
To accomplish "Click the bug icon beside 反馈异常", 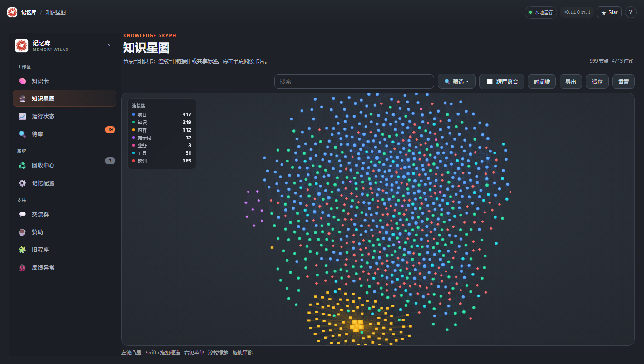I will point(22,267).
